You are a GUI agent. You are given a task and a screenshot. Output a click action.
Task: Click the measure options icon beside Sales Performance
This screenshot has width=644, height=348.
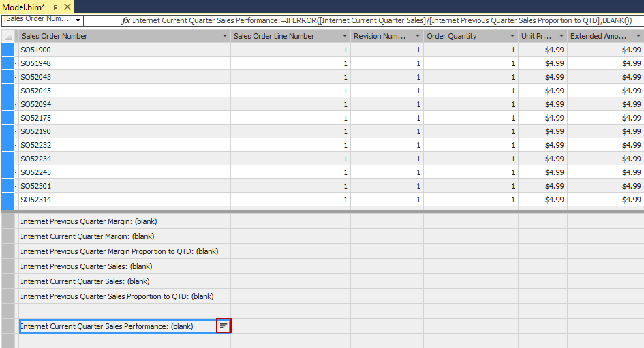tap(224, 326)
